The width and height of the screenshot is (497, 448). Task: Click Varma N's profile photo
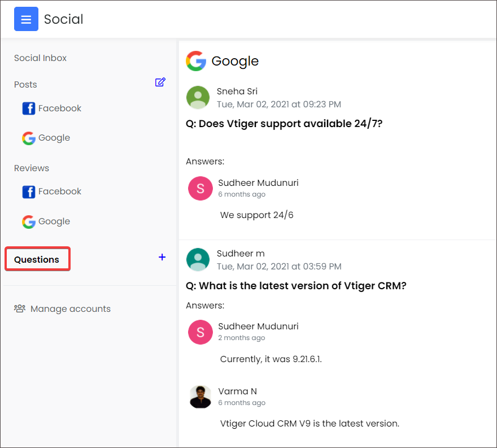200,397
